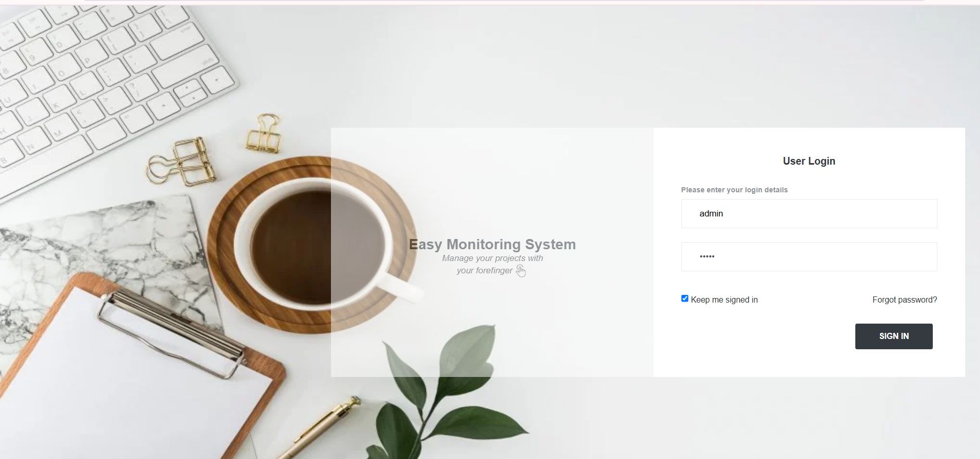The image size is (980, 459).
Task: Click the Please enter your login details text
Action: point(734,190)
